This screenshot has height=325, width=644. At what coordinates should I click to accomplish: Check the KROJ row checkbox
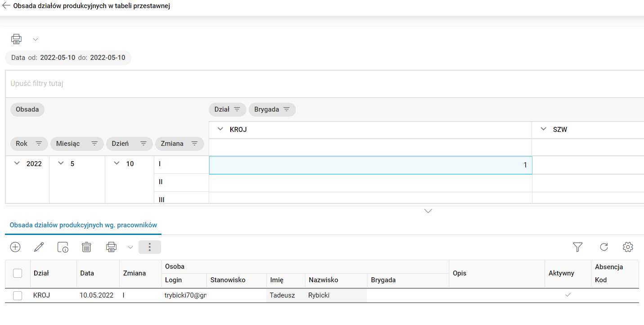[18, 295]
